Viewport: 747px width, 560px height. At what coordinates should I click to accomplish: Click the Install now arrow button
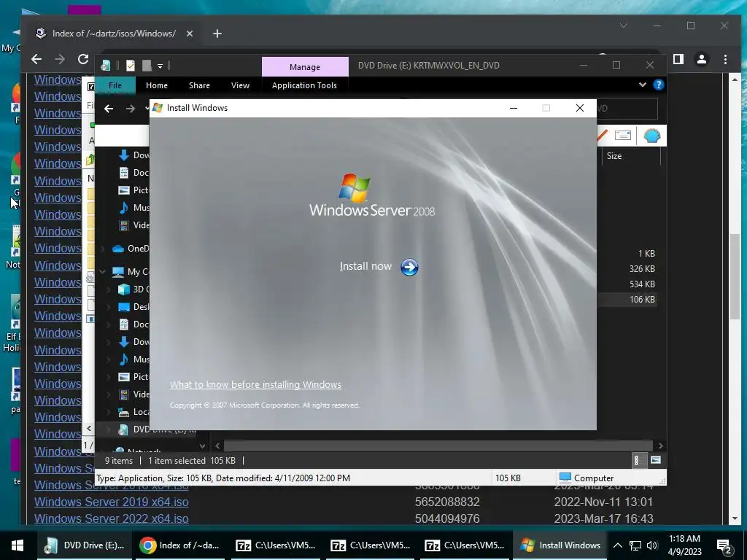409,267
